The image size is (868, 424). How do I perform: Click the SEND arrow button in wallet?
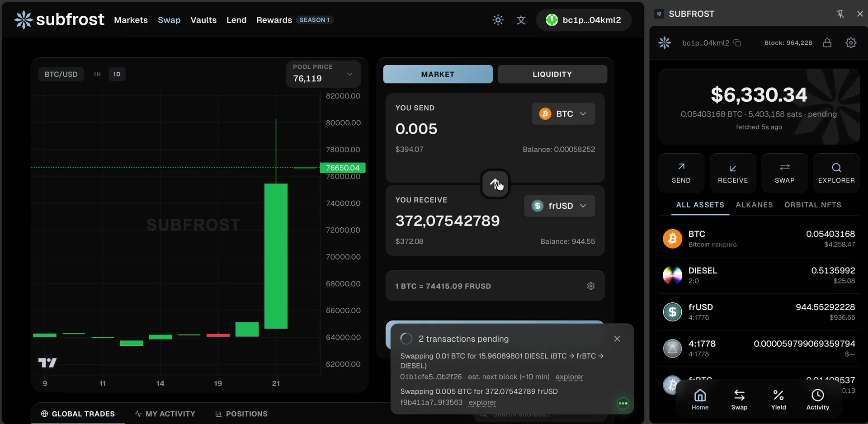[x=681, y=173]
